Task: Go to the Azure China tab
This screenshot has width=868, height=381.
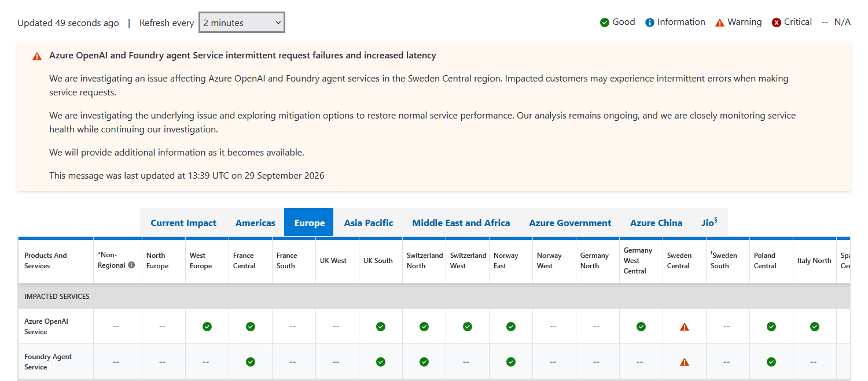Action: click(656, 223)
